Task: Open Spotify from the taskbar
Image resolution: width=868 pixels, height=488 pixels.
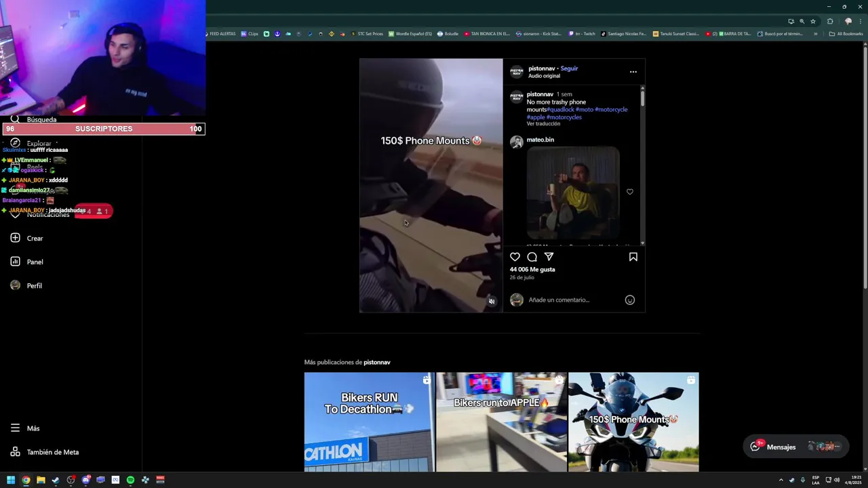Action: pyautogui.click(x=130, y=480)
